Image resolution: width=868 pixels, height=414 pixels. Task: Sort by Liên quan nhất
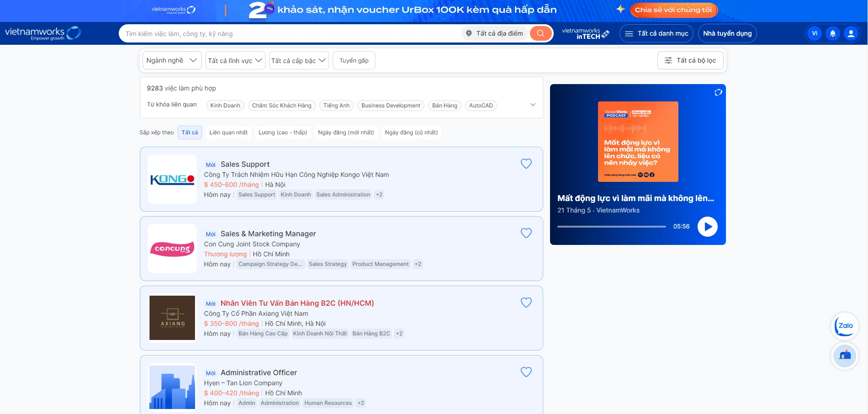coord(228,133)
